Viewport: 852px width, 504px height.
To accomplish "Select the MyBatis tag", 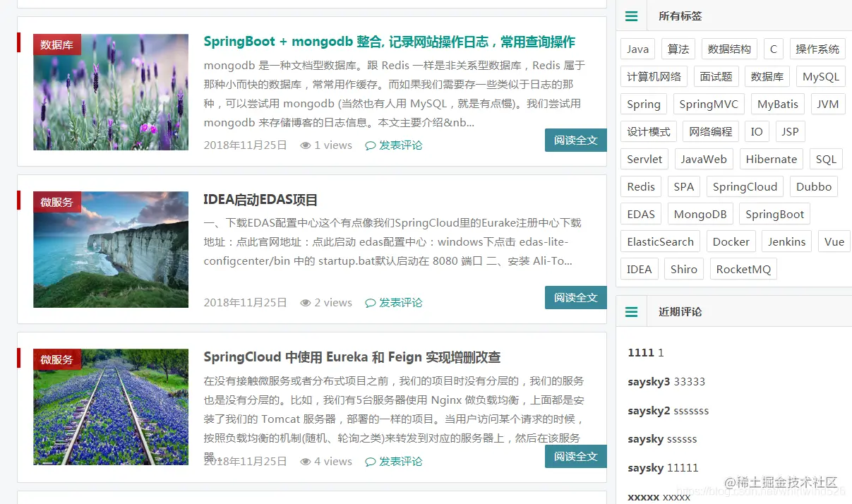I will (778, 104).
